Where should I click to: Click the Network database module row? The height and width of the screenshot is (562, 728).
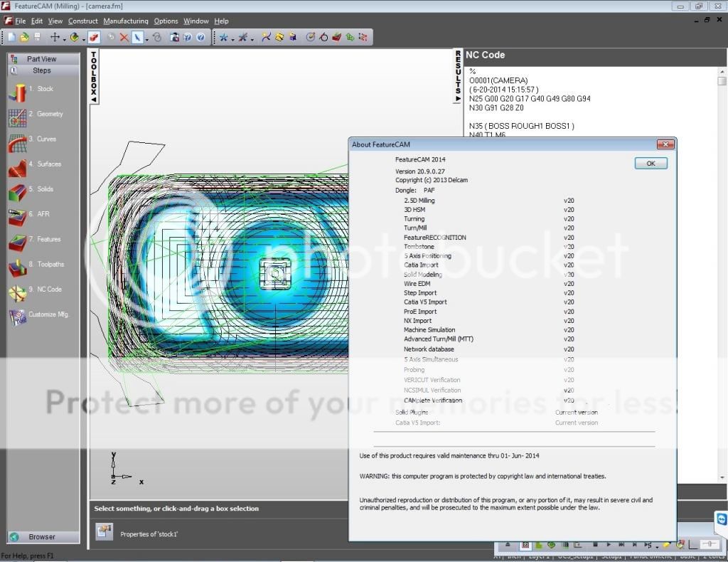[489, 349]
